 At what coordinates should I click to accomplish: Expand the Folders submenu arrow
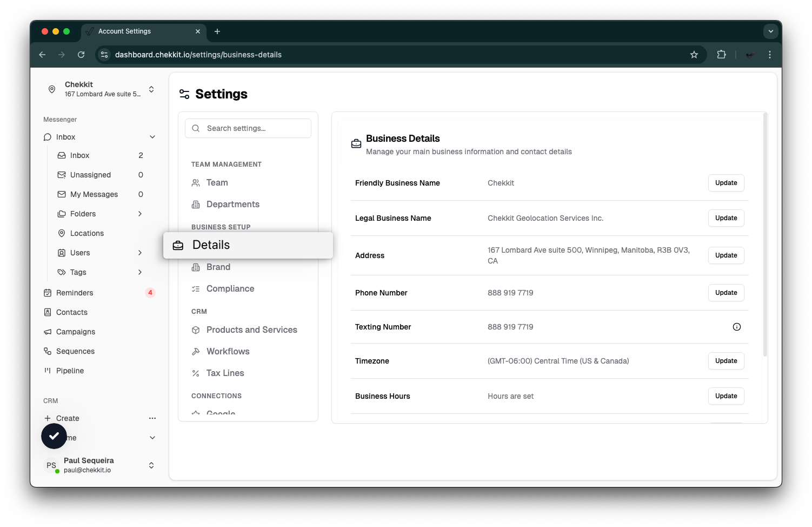pyautogui.click(x=140, y=214)
